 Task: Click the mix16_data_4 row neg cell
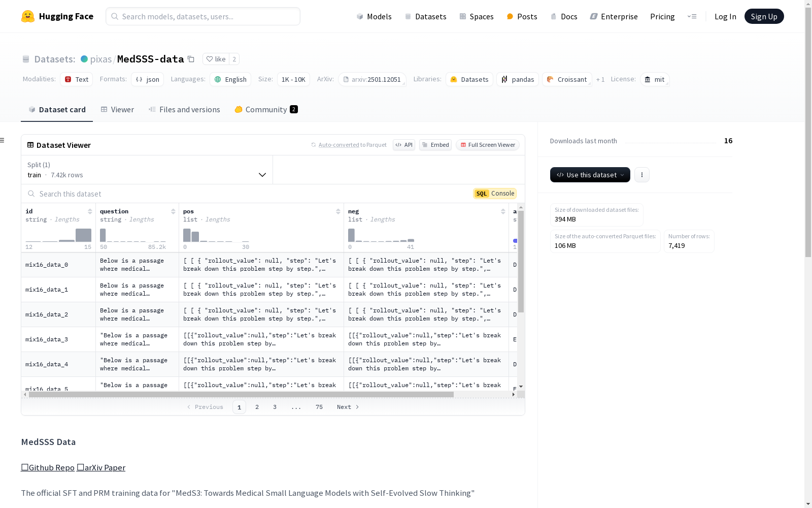point(426,364)
